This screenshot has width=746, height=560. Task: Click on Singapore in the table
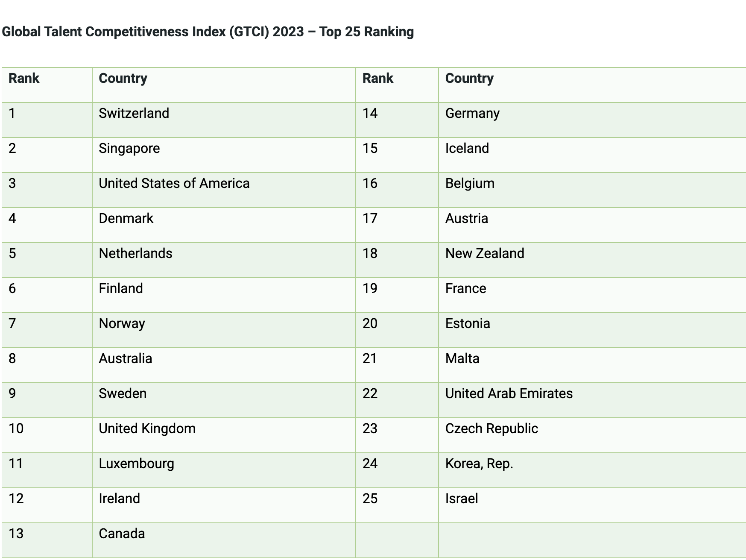129,149
